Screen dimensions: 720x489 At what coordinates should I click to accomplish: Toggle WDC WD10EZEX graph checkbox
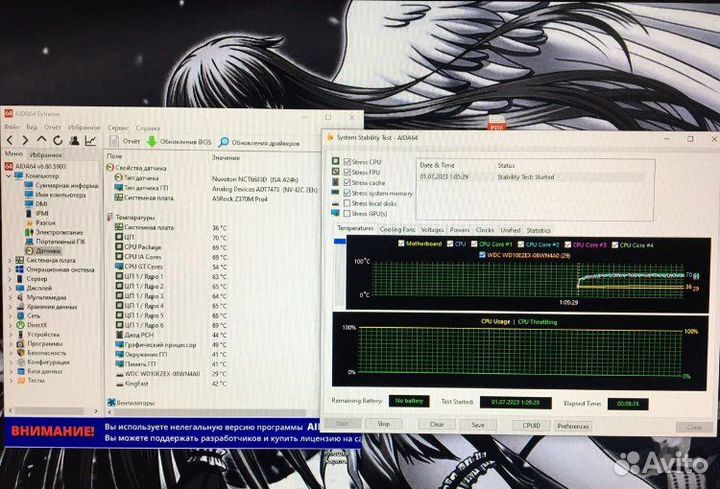(x=482, y=255)
